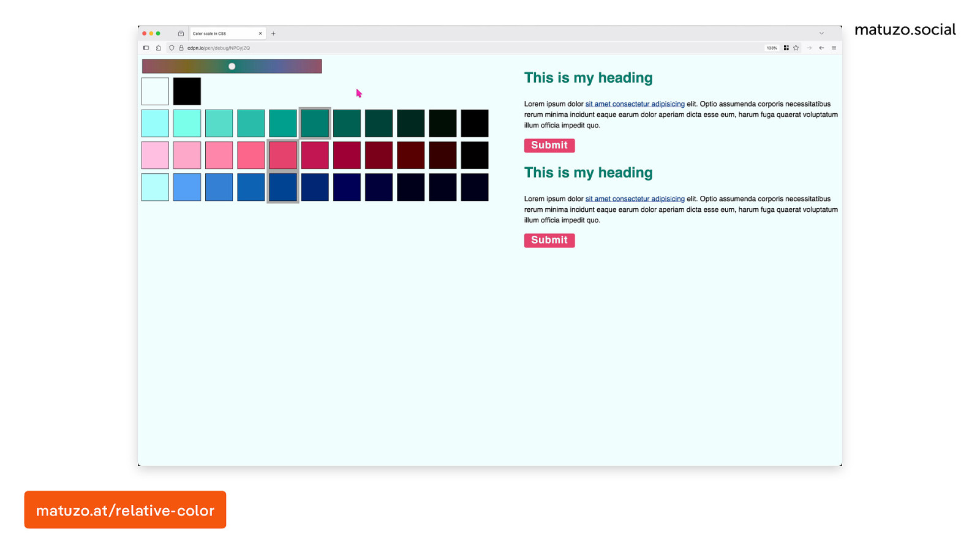Click the blue-purple part of the hue slider
Image resolution: width=980 pixels, height=551 pixels.
[x=279, y=66]
